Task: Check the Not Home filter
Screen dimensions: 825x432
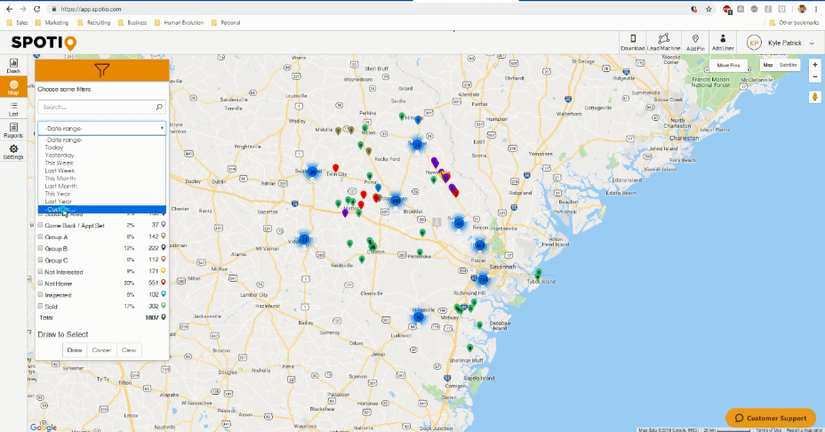Action: pos(41,283)
